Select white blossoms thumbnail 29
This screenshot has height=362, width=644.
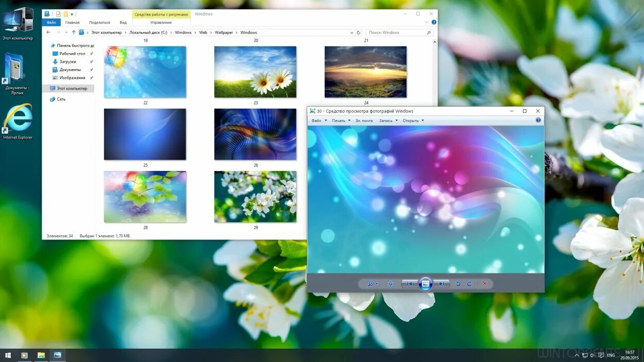256,197
